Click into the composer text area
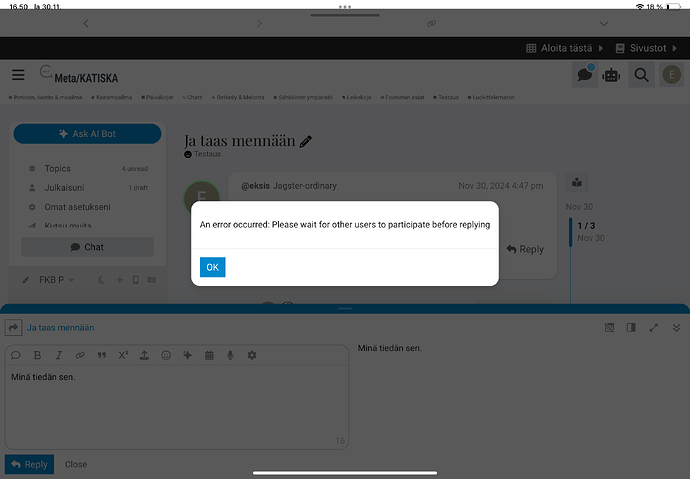The width and height of the screenshot is (690, 479). (x=176, y=407)
